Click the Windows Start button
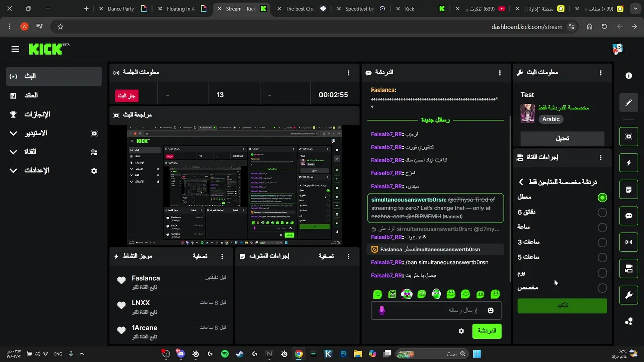644x362 pixels. [477, 354]
